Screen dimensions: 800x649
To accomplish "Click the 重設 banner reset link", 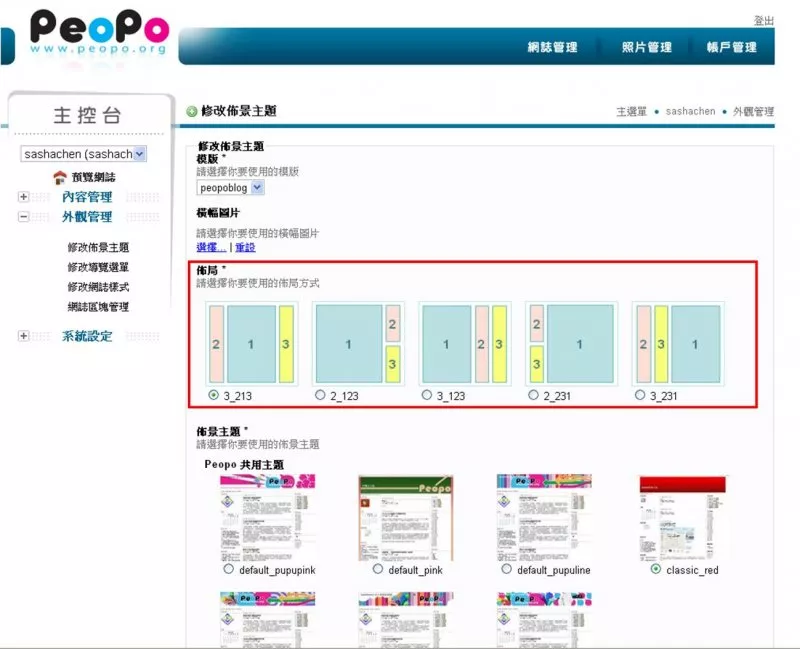I will (x=245, y=247).
